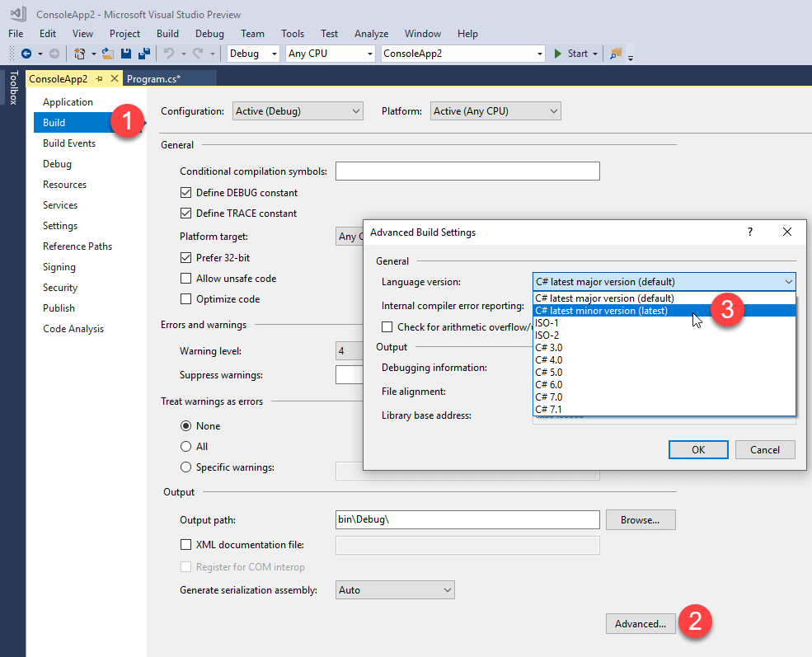The image size is (812, 657).
Task: Click the pin icon on ConsoleApp2 tab
Action: [x=100, y=78]
